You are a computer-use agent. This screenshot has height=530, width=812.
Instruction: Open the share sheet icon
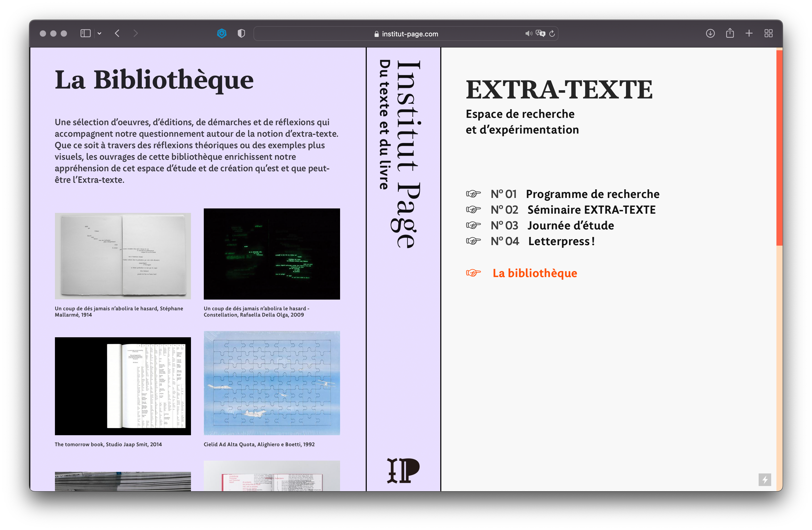[730, 33]
